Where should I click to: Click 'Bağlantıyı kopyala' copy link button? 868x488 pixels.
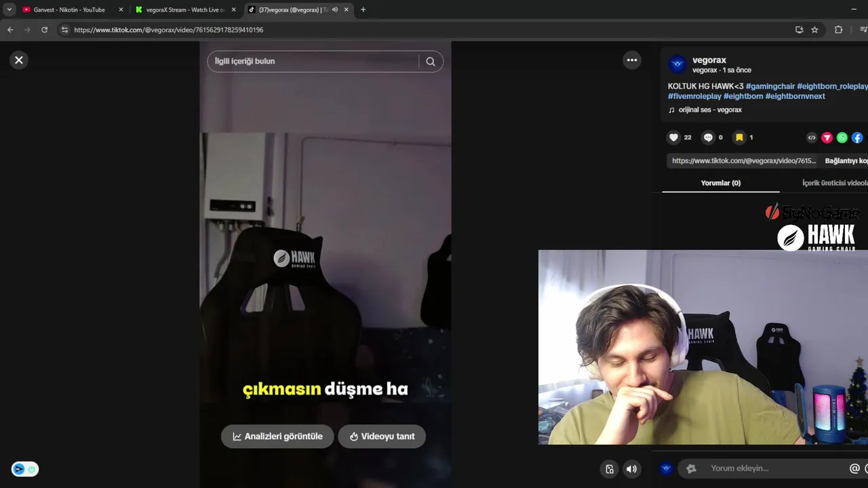click(846, 161)
